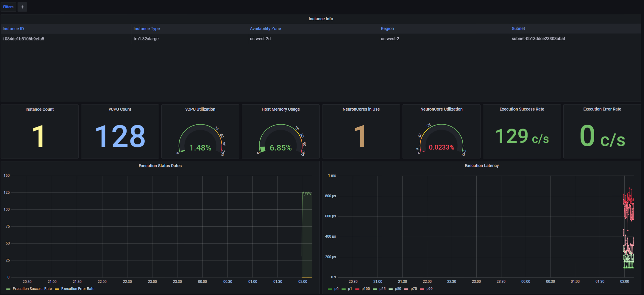Open the vCPU Utilization panel title menu
This screenshot has width=644, height=295.
pyautogui.click(x=200, y=109)
